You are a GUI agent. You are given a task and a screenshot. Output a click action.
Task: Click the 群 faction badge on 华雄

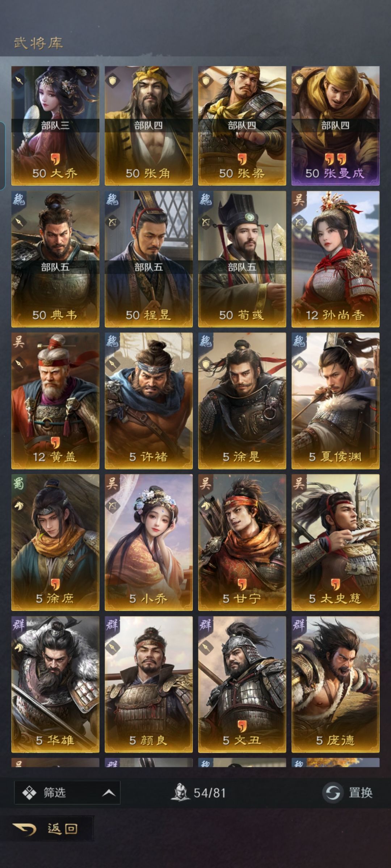pos(18,625)
